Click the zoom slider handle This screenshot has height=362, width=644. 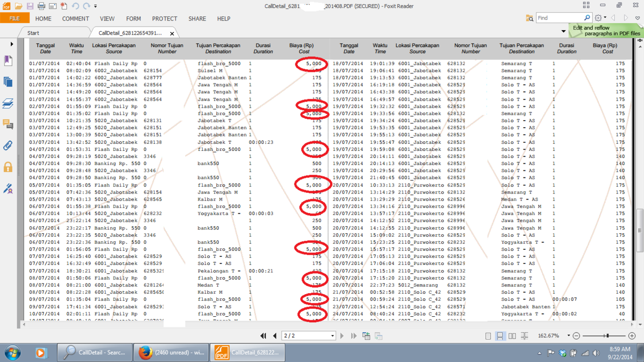tap(607, 336)
